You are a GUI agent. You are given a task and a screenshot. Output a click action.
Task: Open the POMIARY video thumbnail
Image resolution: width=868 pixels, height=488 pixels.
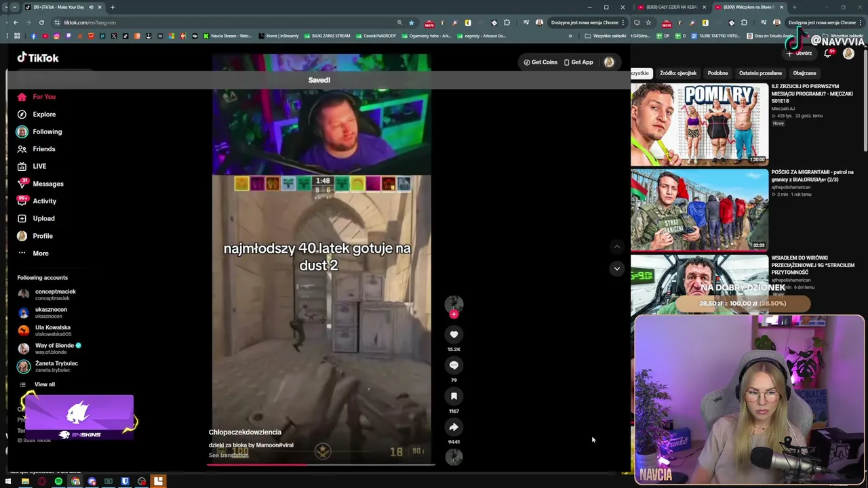[x=699, y=124]
